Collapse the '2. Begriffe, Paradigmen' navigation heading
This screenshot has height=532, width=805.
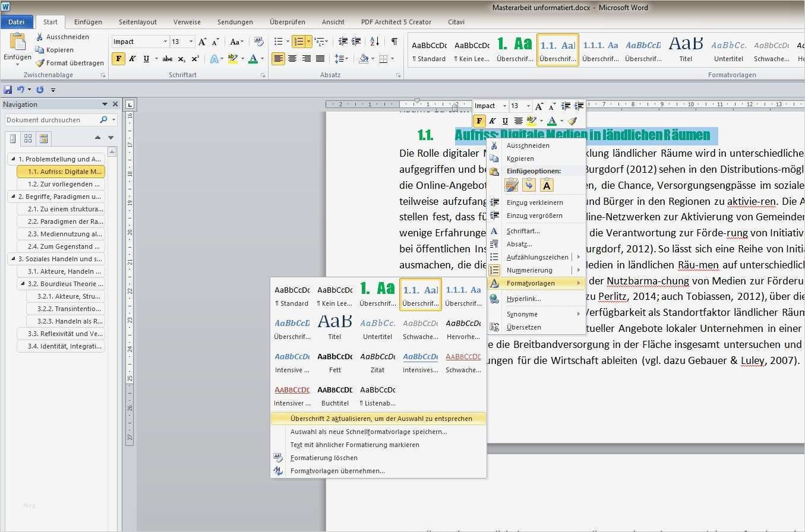13,197
